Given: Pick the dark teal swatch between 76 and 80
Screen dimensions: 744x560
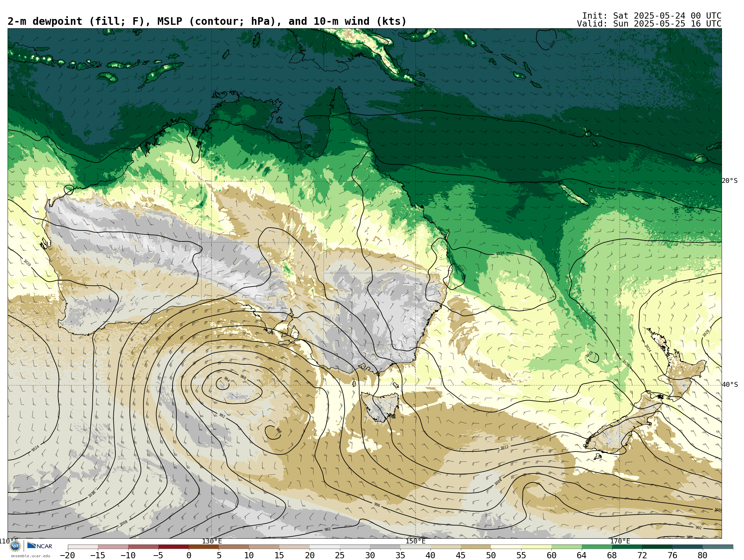Looking at the screenshot, I should coord(688,547).
